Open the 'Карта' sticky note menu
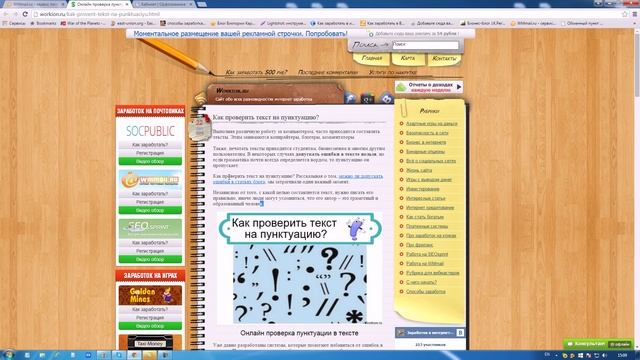Viewport: 640px width, 360px height. tap(408, 59)
